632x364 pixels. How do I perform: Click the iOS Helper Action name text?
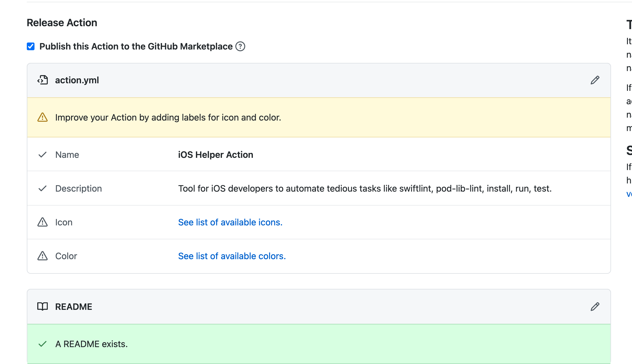pos(216,155)
